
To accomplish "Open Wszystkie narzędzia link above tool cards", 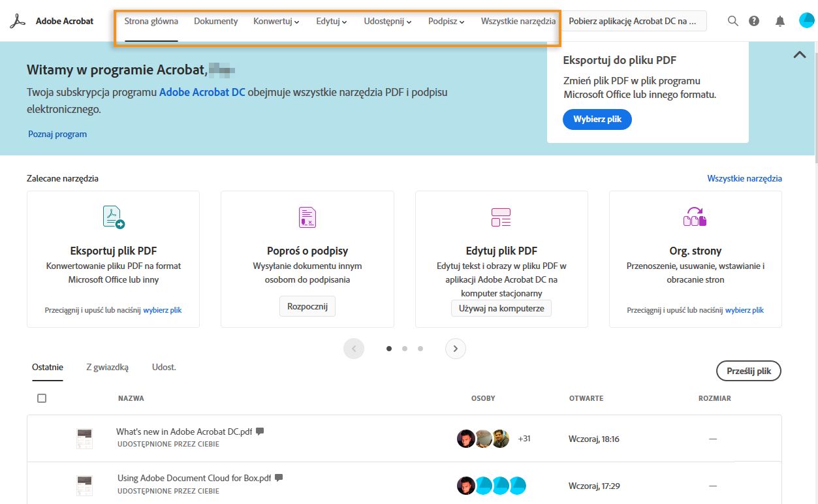I will point(744,178).
